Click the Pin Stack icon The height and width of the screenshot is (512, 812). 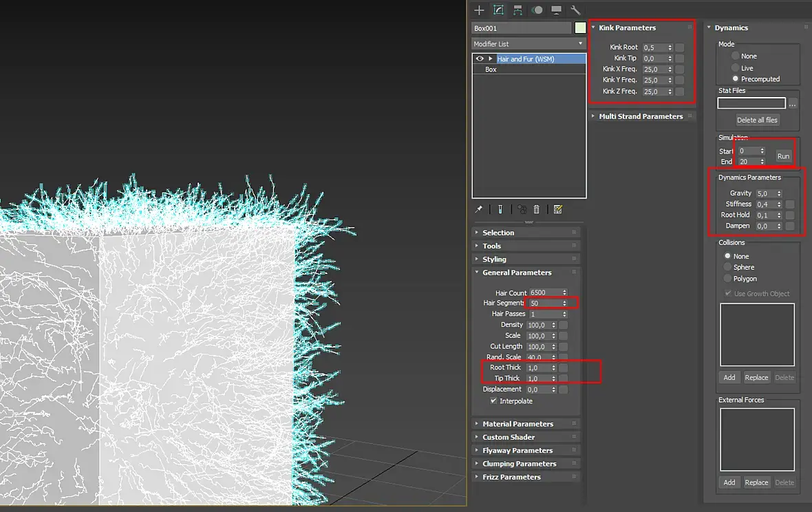pyautogui.click(x=479, y=209)
